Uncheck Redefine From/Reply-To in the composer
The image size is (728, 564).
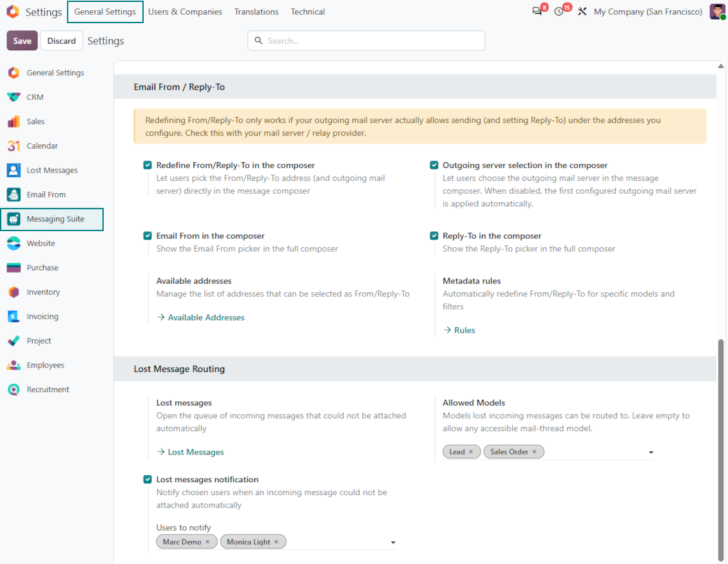(x=148, y=165)
